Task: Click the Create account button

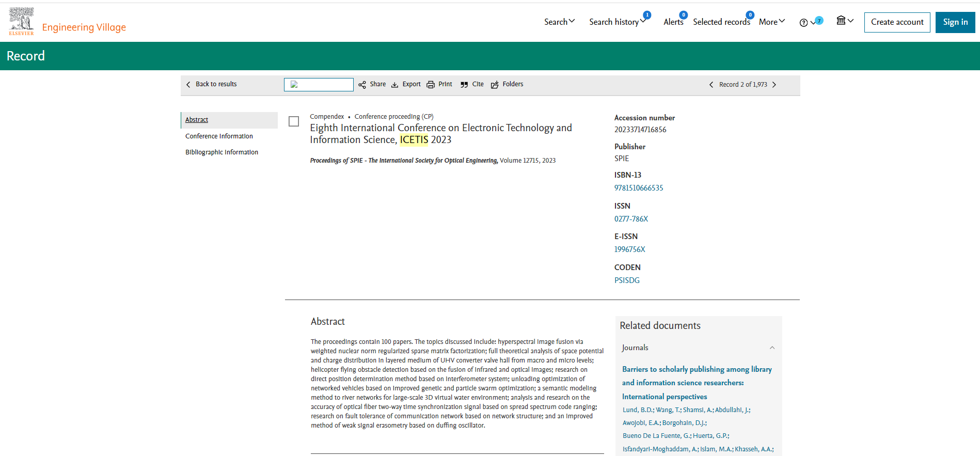Action: click(897, 22)
